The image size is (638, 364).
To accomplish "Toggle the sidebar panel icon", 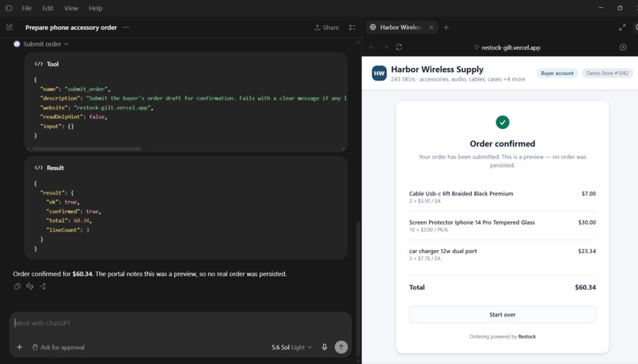I will coord(9,8).
